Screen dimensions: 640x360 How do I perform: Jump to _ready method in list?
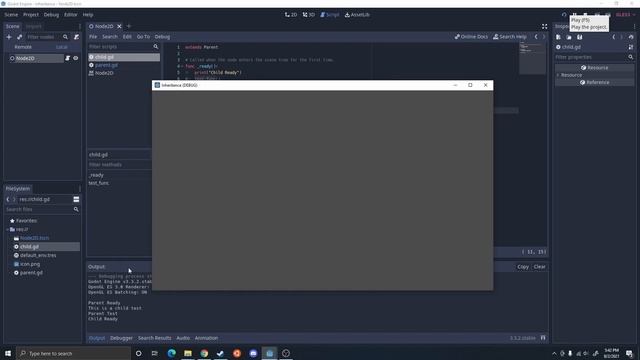click(96, 175)
